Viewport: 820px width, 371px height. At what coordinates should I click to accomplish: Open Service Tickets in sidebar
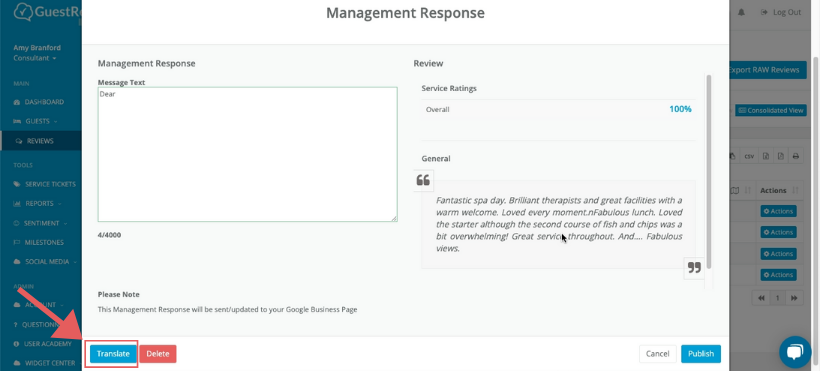[44, 184]
